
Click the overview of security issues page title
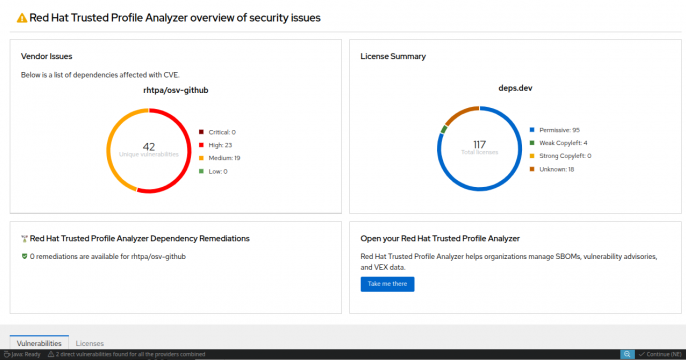coord(175,18)
